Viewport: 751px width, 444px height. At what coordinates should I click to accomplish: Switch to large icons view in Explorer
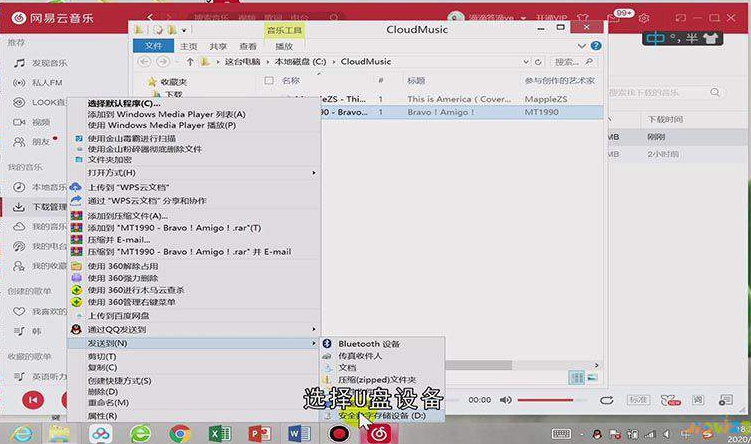point(592,377)
